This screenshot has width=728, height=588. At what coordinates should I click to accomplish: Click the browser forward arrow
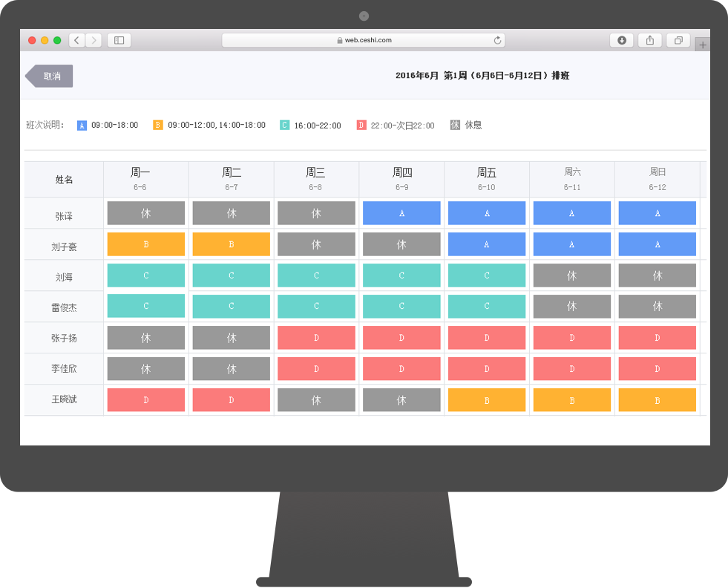tap(94, 40)
